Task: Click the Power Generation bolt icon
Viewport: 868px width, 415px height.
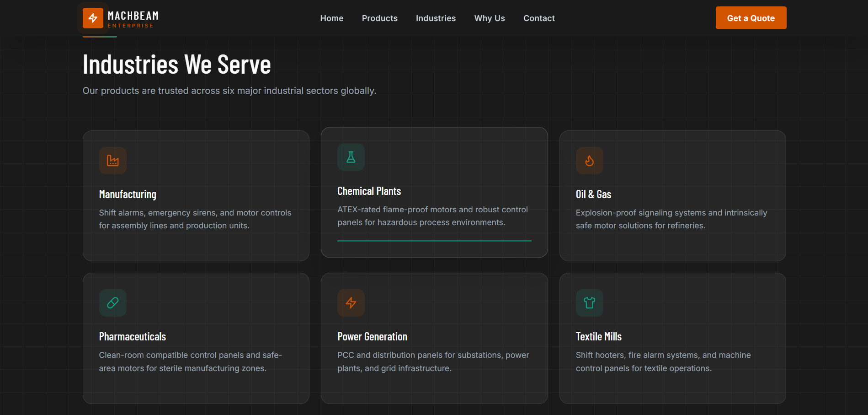Action: (351, 303)
